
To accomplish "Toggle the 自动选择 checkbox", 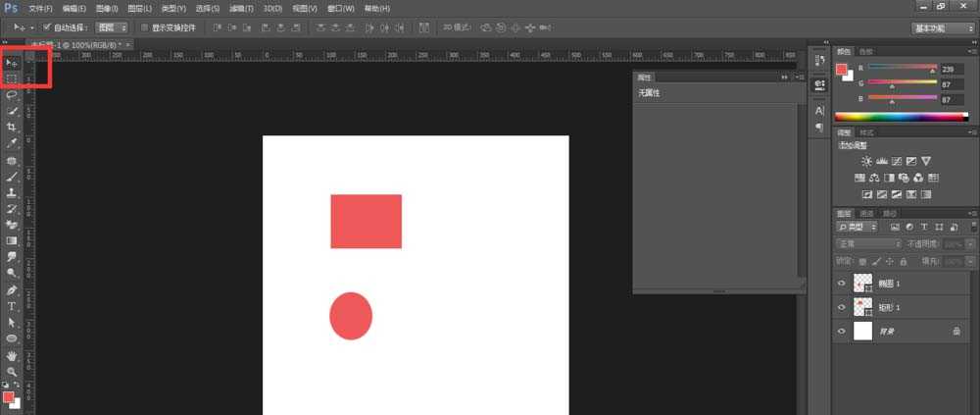I will (46, 27).
